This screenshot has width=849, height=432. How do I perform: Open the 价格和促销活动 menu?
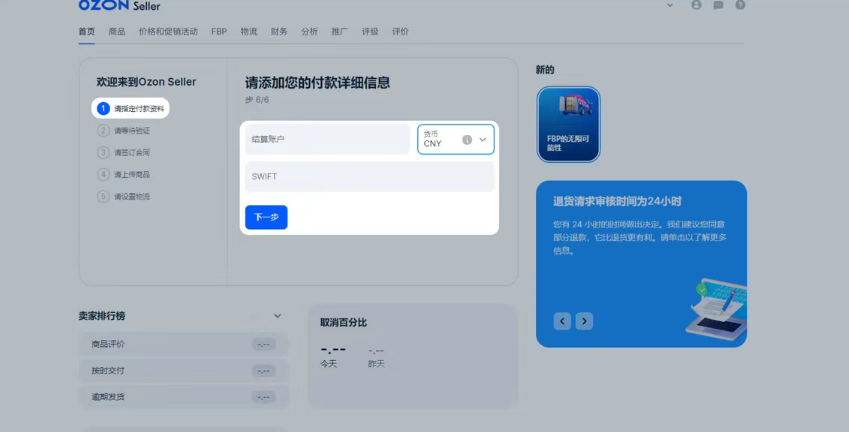pos(168,31)
